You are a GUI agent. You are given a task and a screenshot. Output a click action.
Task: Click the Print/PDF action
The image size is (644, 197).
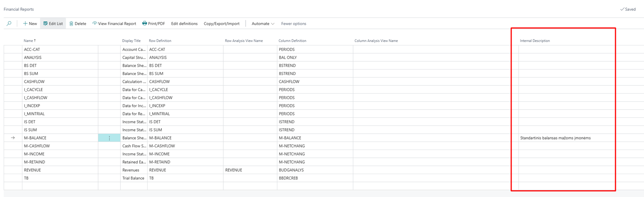[153, 24]
